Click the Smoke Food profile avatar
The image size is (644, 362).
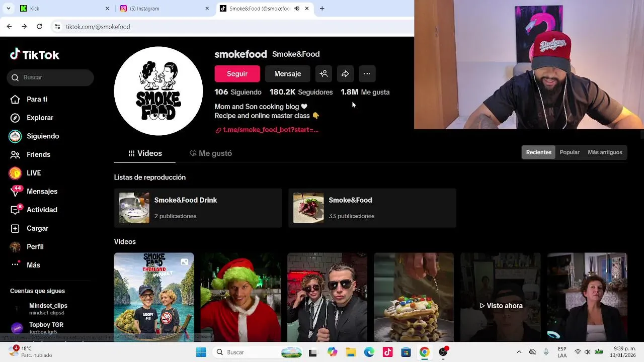(158, 91)
